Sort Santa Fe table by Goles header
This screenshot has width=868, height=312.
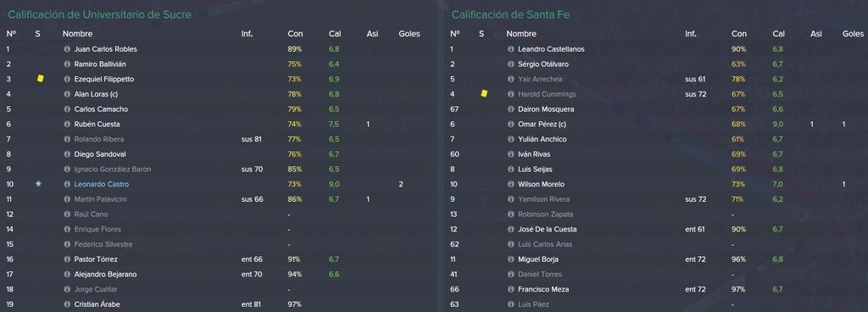[853, 34]
